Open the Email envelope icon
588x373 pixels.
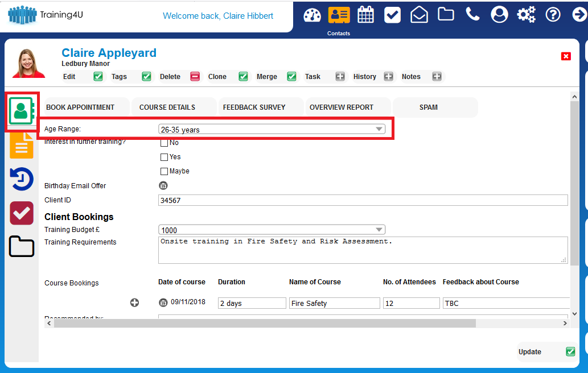coord(419,15)
